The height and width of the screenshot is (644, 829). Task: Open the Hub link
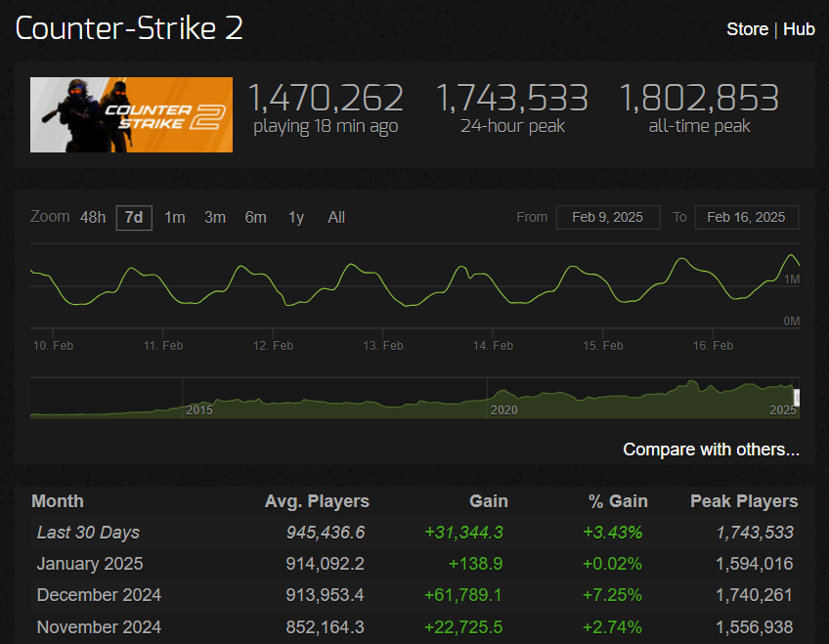799,29
